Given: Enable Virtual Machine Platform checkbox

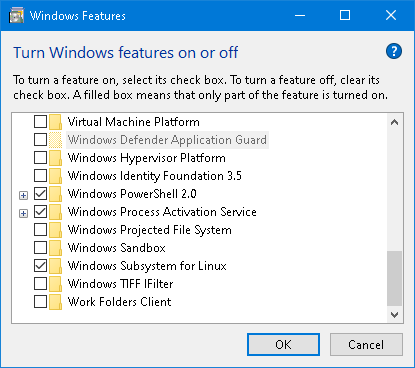Looking at the screenshot, I should point(40,122).
